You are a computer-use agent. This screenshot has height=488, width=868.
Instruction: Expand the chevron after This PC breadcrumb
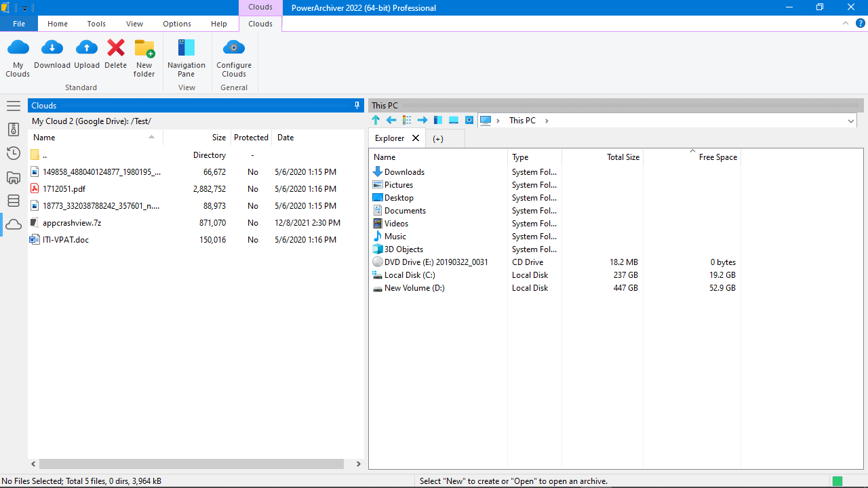[x=547, y=121]
